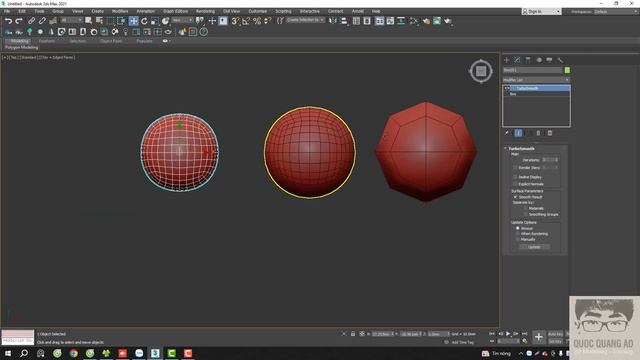This screenshot has width=640, height=360.
Task: Switch to the Object Paint ribbon tab
Action: pos(111,41)
